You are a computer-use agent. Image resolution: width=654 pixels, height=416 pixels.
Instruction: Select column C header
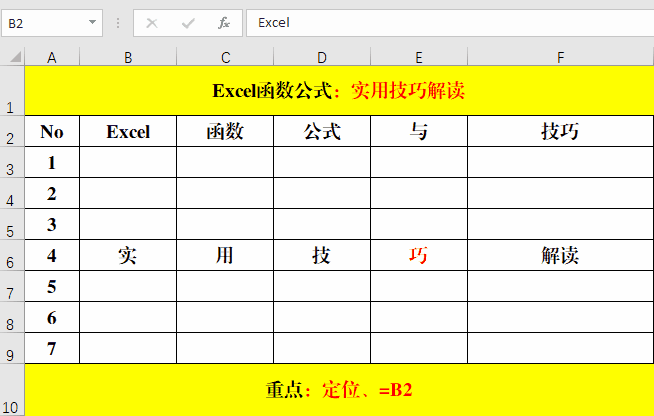click(x=225, y=57)
